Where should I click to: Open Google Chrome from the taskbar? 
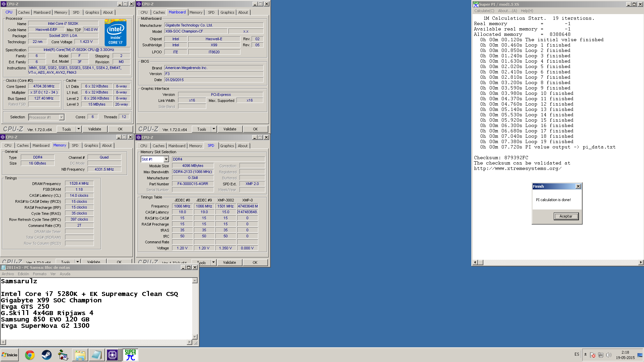pos(30,355)
